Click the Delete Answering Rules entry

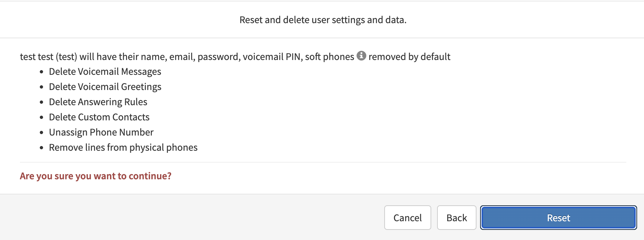pyautogui.click(x=98, y=102)
